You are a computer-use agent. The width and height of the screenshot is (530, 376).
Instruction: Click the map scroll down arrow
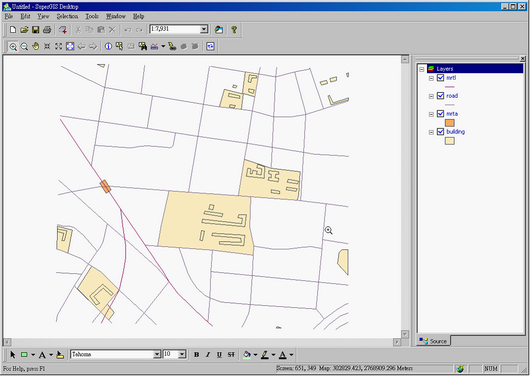(405, 334)
